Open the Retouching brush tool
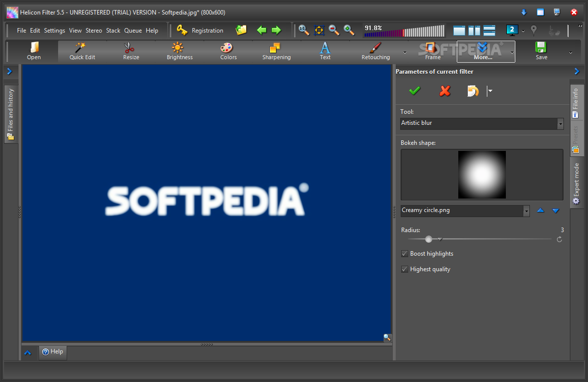 click(375, 51)
